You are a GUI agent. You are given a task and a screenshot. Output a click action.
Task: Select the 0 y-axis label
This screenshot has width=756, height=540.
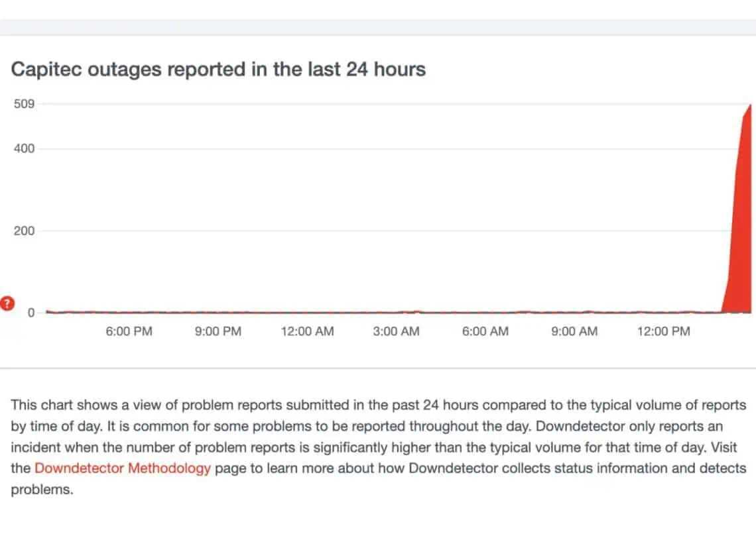tap(31, 313)
